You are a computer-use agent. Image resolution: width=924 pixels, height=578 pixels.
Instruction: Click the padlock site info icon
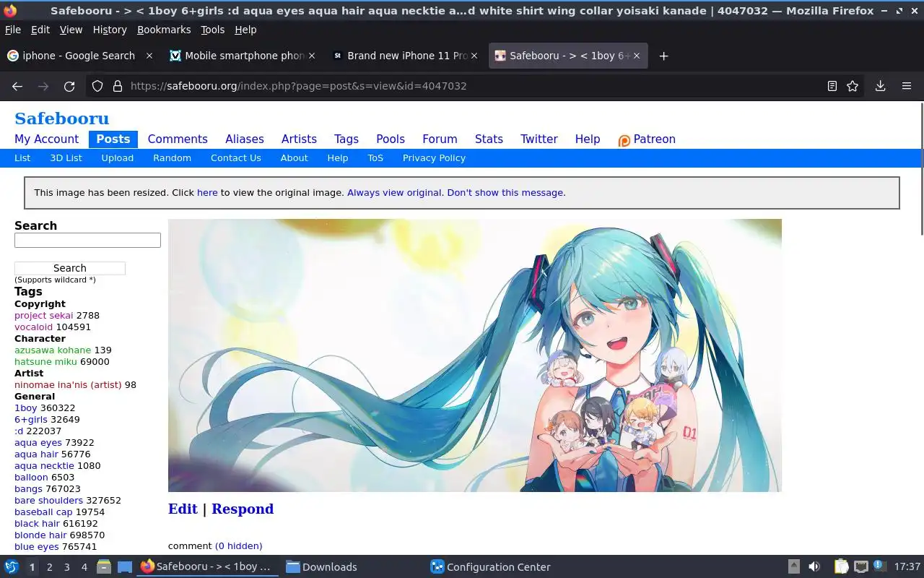pos(118,86)
